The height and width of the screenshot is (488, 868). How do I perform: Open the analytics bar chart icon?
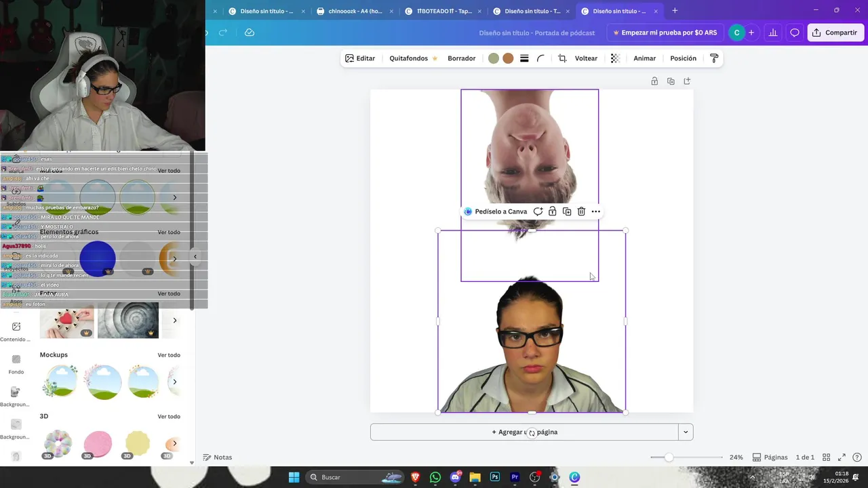[772, 33]
